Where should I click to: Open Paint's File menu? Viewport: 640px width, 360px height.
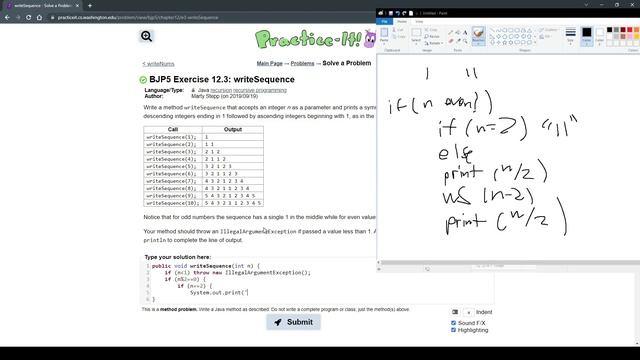tap(384, 21)
